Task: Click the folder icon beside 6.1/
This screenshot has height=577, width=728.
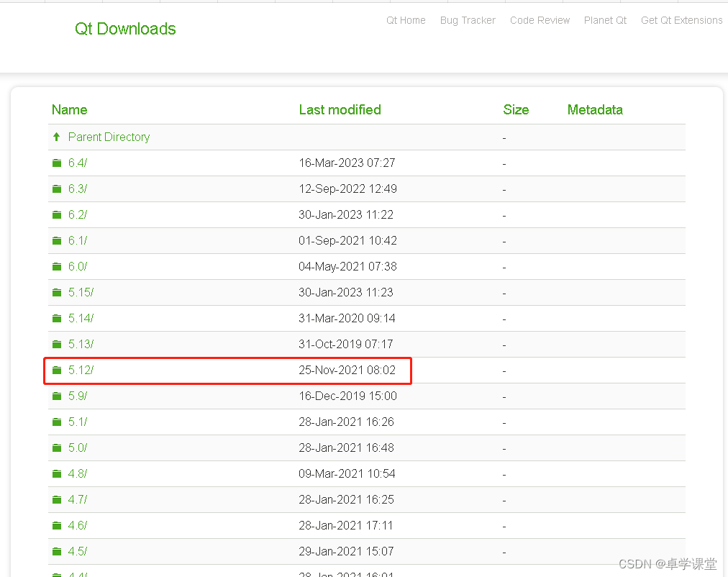Action: 57,241
